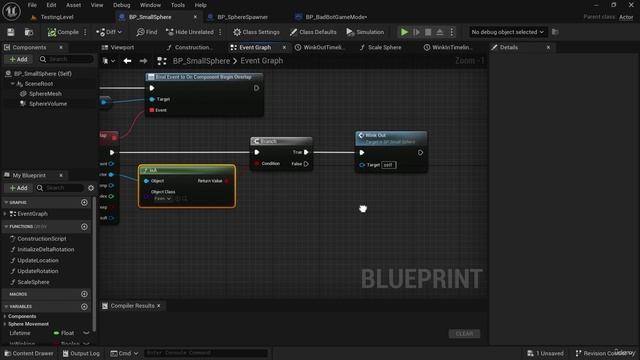This screenshot has width=640, height=360.
Task: Open the compile options three-dot menu
Action: pos(85,32)
